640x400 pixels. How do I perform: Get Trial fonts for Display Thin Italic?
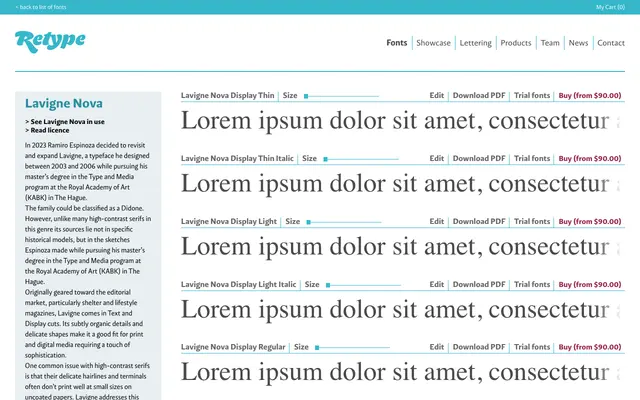(532, 158)
